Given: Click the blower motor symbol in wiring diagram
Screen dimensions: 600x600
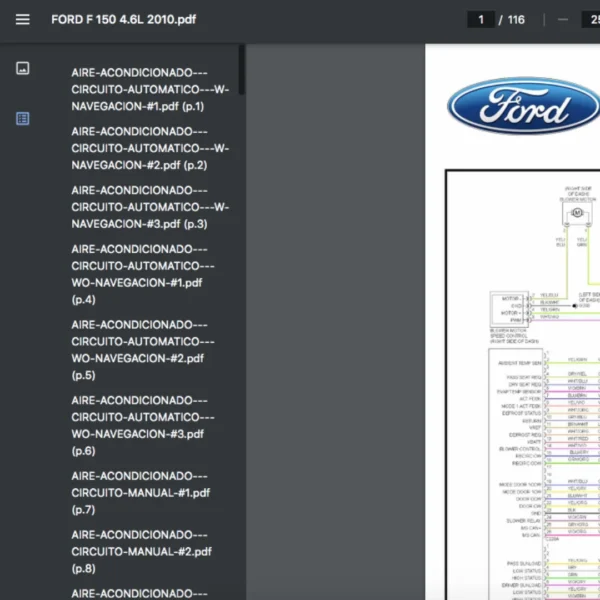Looking at the screenshot, I should click(577, 211).
